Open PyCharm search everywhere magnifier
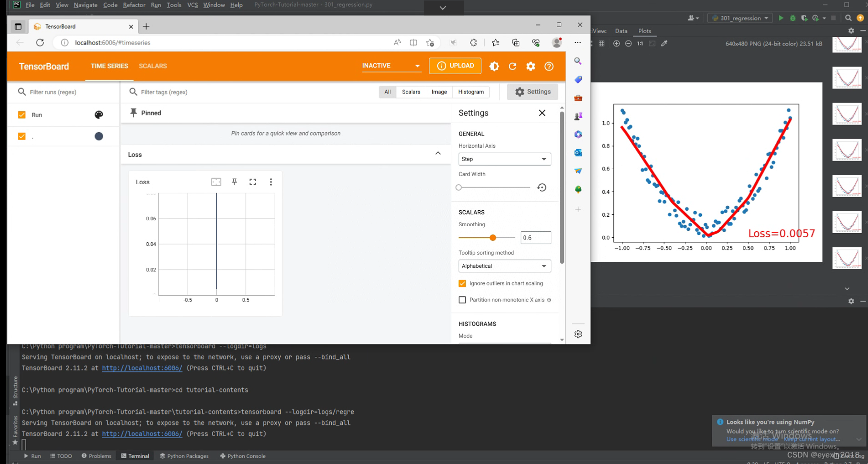 click(x=848, y=18)
